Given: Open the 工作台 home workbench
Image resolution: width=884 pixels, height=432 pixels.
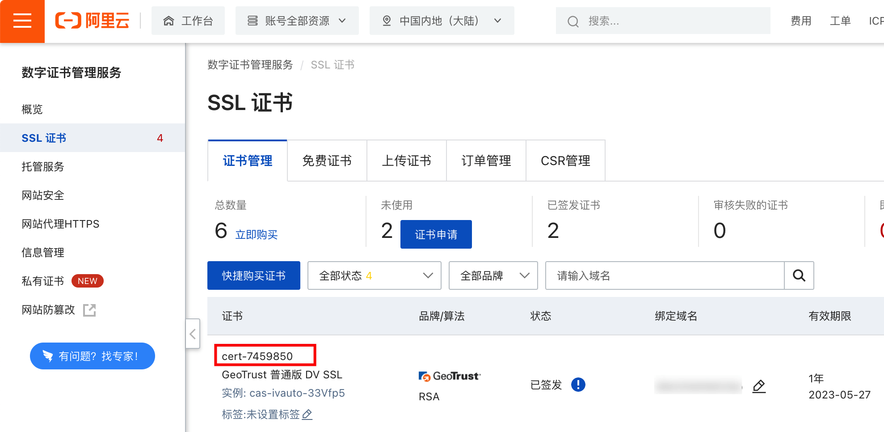Looking at the screenshot, I should pyautogui.click(x=188, y=21).
